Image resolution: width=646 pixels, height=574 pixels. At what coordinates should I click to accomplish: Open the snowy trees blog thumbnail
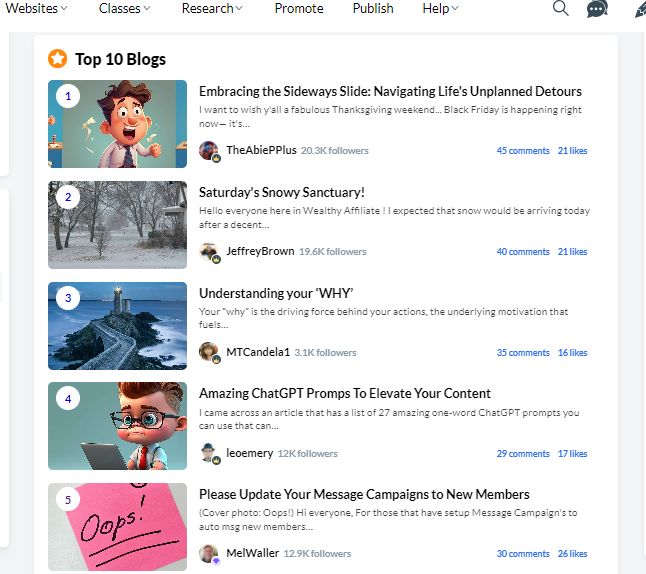click(x=117, y=225)
